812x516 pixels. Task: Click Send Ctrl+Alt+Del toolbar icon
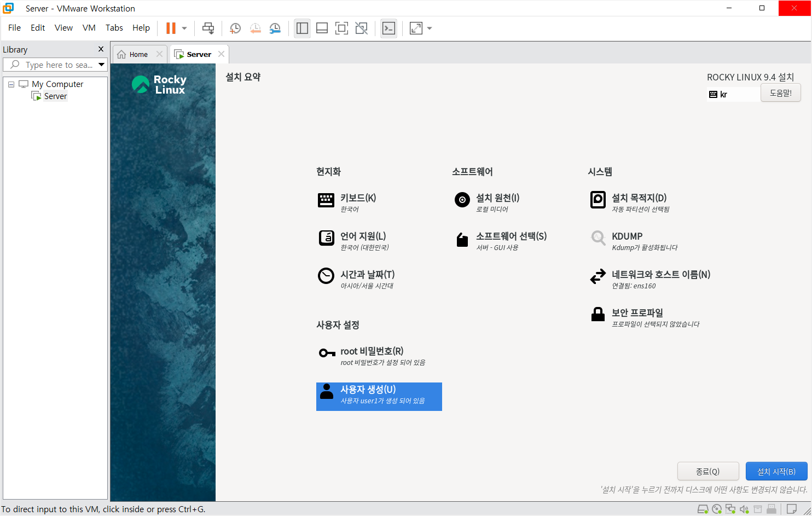point(208,28)
